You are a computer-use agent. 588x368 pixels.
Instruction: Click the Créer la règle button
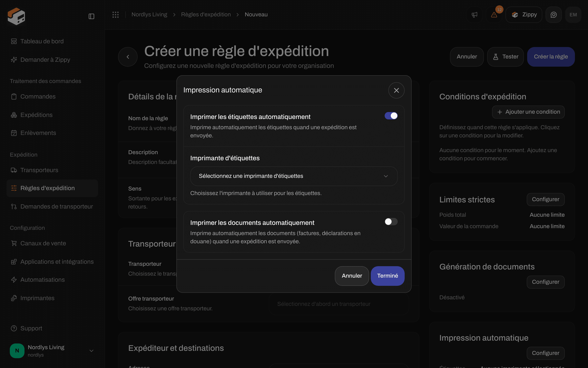click(x=551, y=57)
